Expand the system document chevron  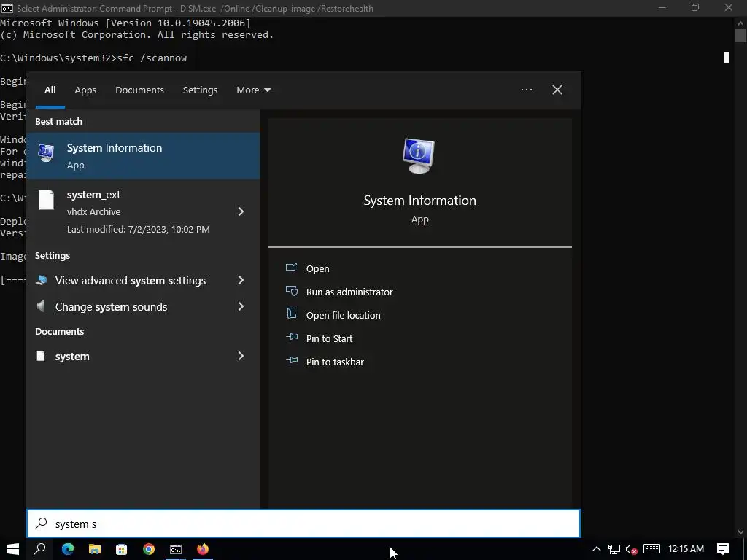[x=241, y=356]
